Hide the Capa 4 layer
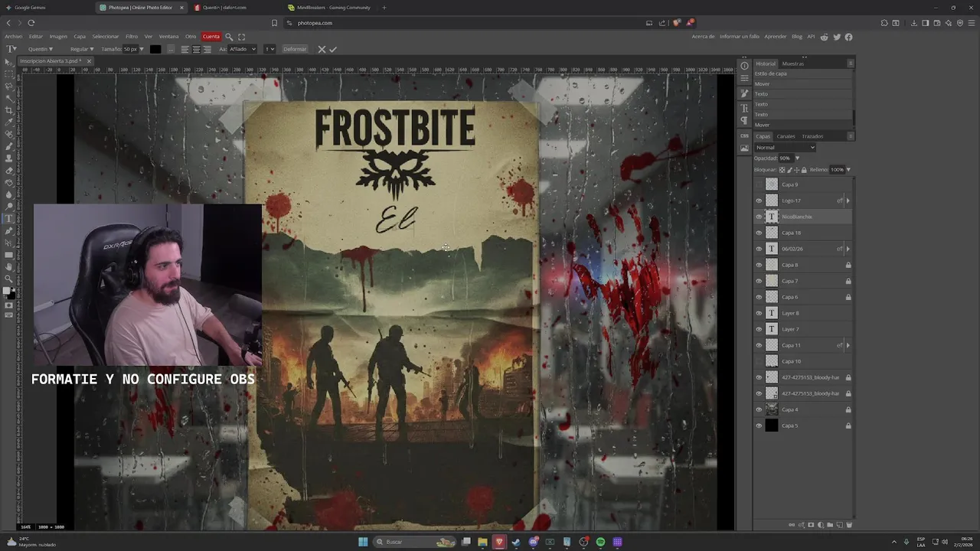This screenshot has height=551, width=980. click(x=759, y=409)
